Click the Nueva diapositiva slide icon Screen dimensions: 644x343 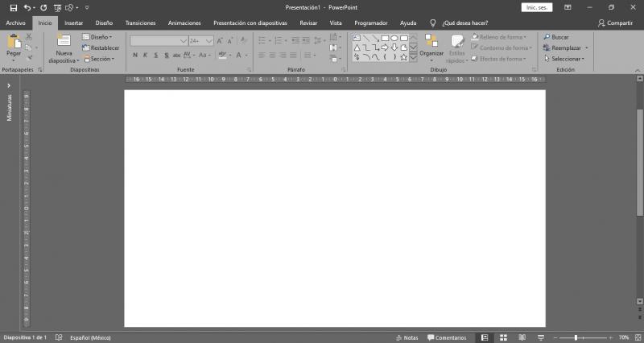(64, 41)
